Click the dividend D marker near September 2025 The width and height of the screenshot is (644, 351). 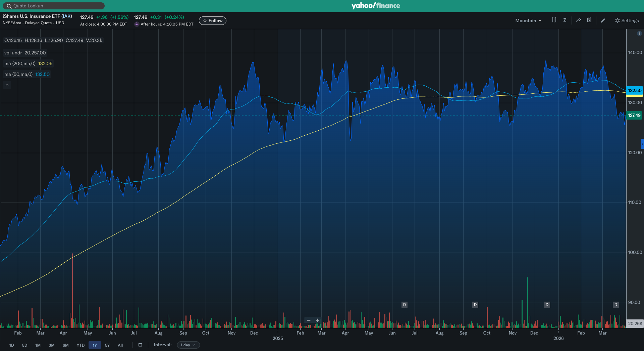[x=475, y=305]
